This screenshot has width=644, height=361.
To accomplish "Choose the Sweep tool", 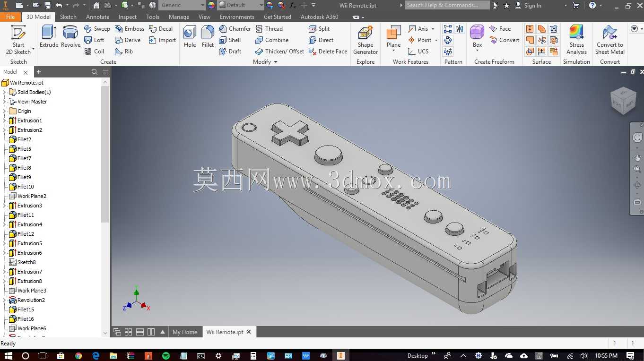I will point(97,29).
